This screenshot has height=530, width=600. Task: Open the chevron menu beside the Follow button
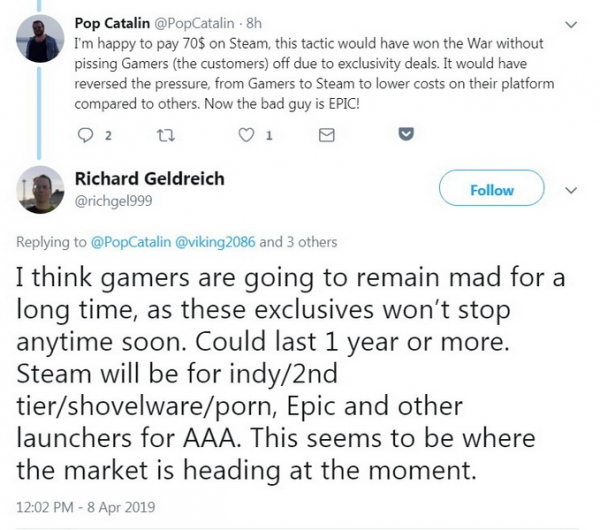point(572,189)
